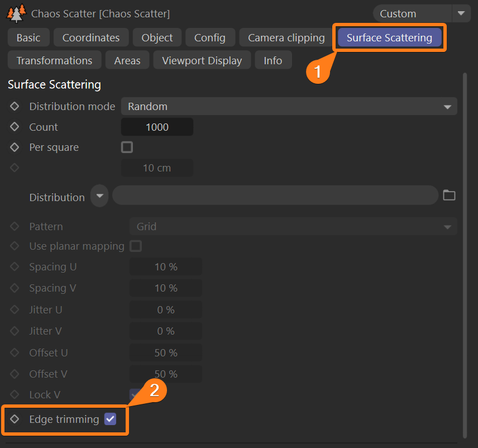Enable the Per square checkbox
478x448 pixels.
point(127,147)
